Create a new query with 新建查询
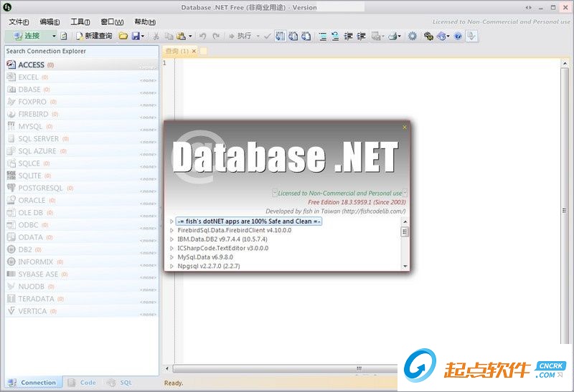This screenshot has height=392, width=574. point(94,36)
